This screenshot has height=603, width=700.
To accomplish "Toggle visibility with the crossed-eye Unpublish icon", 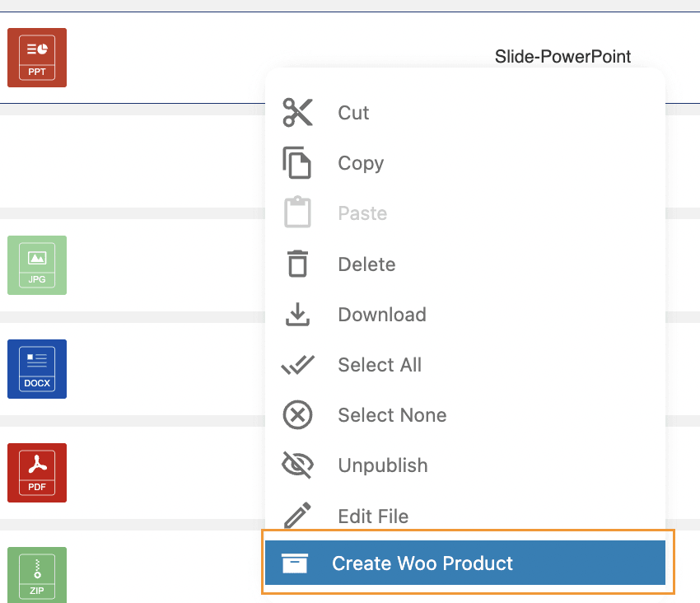I will (x=297, y=465).
